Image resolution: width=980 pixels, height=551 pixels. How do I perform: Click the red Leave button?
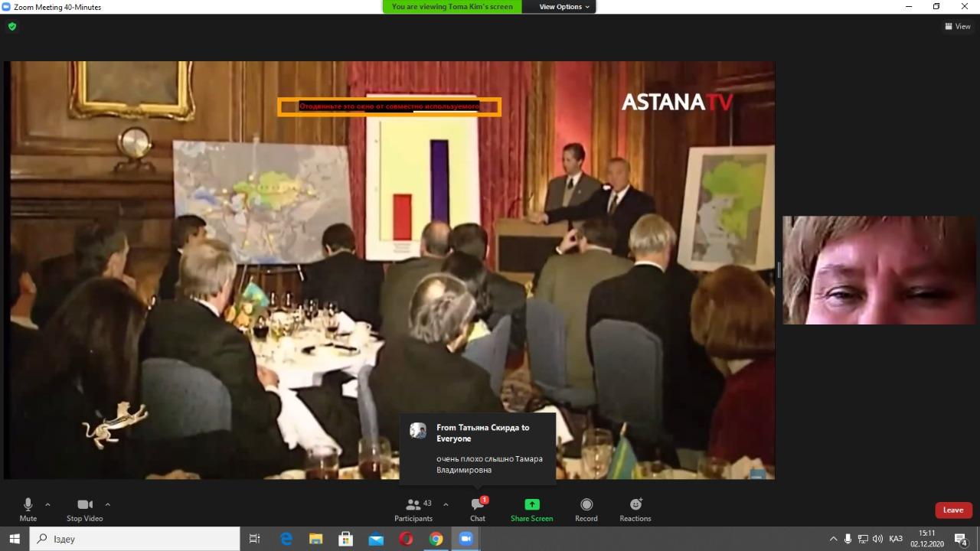[x=953, y=510]
